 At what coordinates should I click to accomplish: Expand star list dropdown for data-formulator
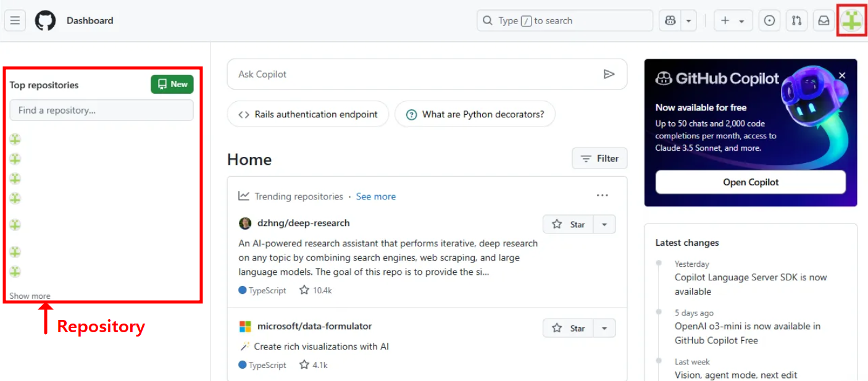click(x=605, y=328)
